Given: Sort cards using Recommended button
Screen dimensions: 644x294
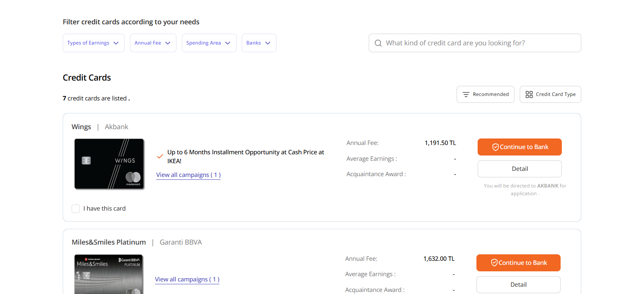Looking at the screenshot, I should [x=485, y=94].
